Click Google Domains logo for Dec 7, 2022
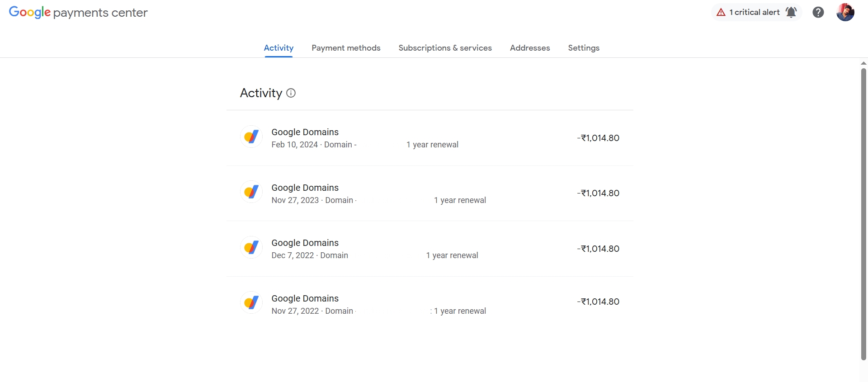This screenshot has height=382, width=868. click(251, 247)
